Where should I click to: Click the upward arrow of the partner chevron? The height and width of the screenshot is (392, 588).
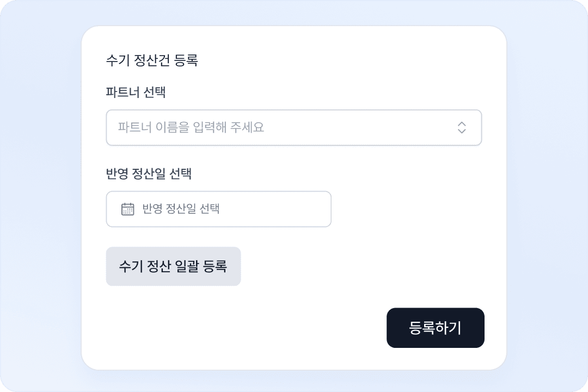click(462, 124)
